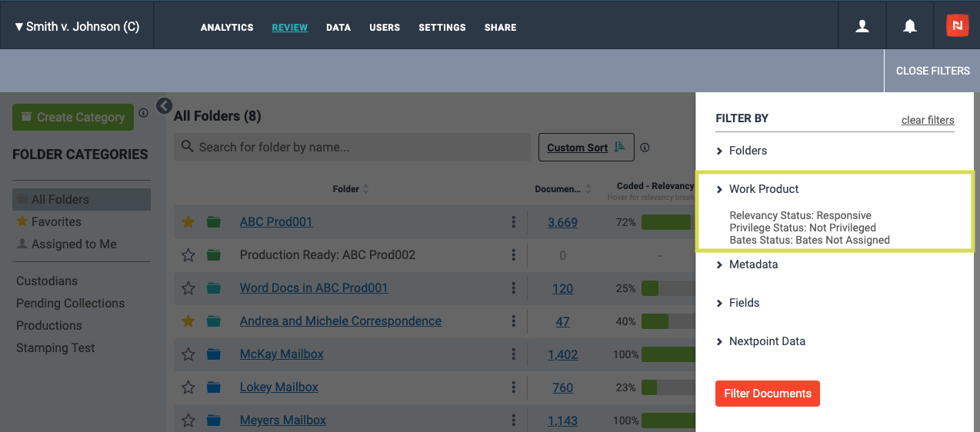Click the folder name search field

(x=352, y=147)
